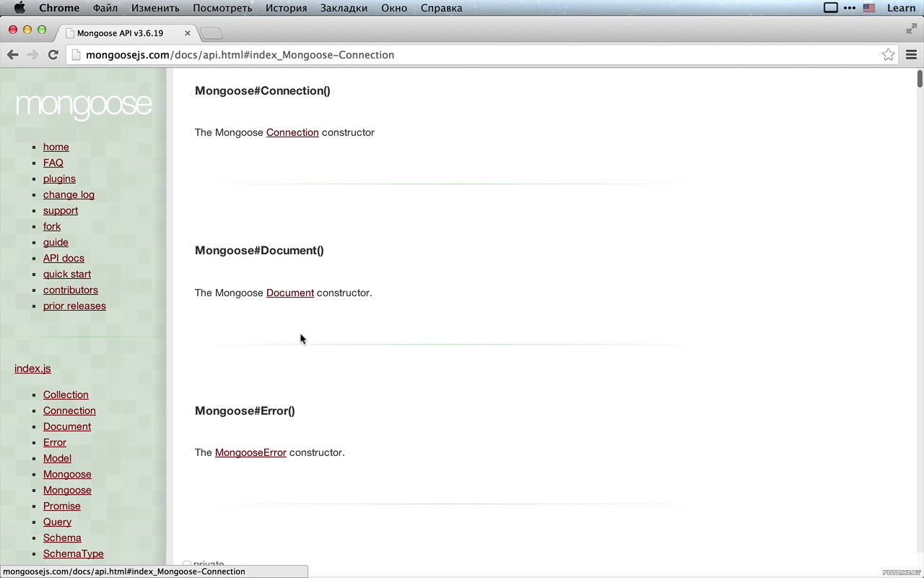This screenshot has width=924, height=578.
Task: Enter fullscreen with the expand arrows icon
Action: coord(911,29)
